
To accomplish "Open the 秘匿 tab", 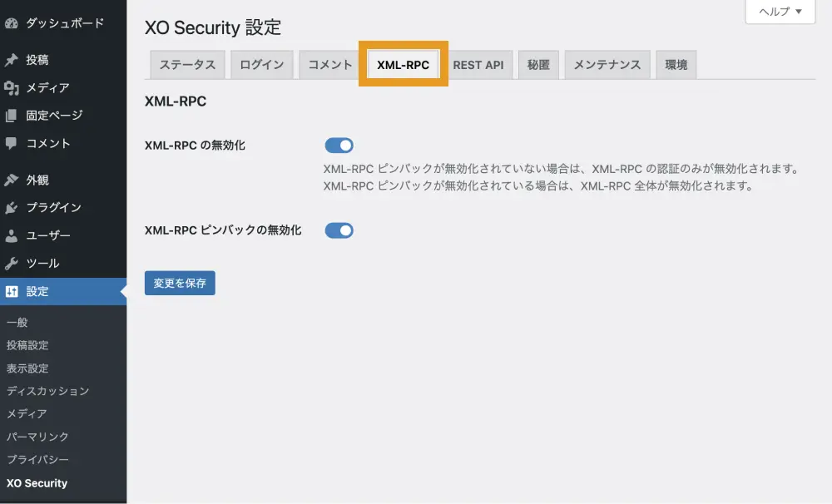I will (538, 65).
